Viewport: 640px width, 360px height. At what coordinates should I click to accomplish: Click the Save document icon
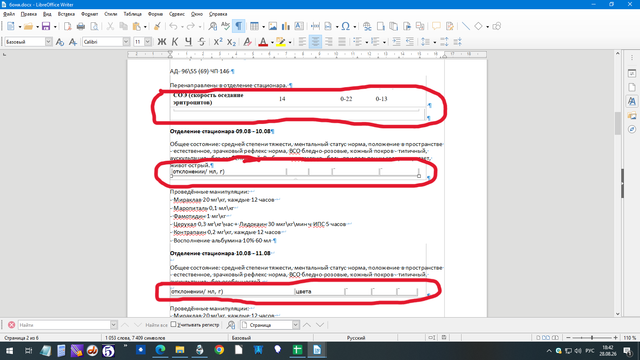pos(46,27)
